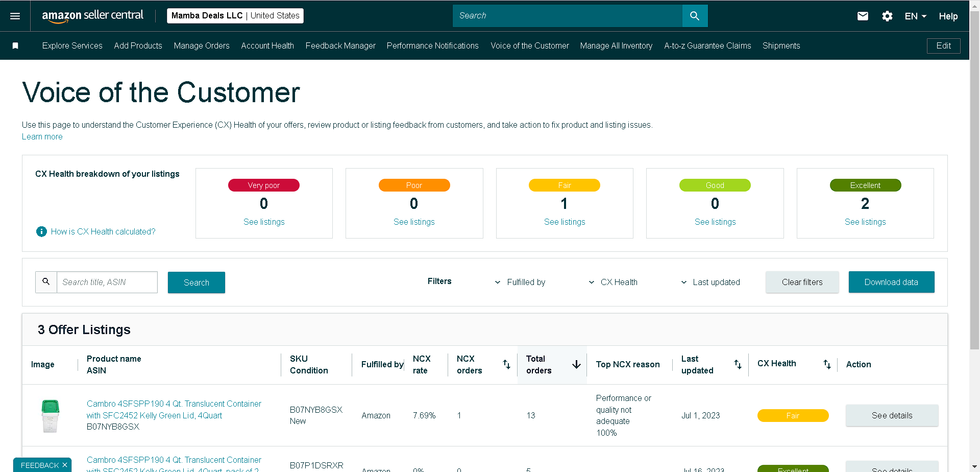Click the red Very poor badge
Screen dimensions: 980x472
click(264, 185)
